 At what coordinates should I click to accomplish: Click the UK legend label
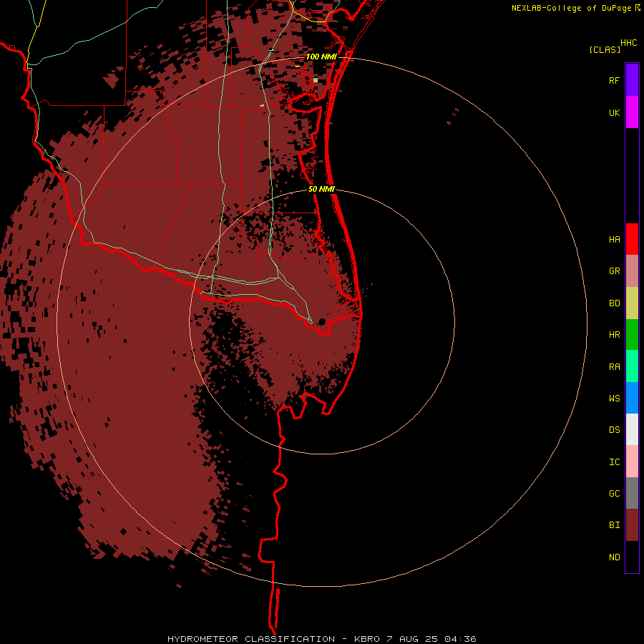614,113
